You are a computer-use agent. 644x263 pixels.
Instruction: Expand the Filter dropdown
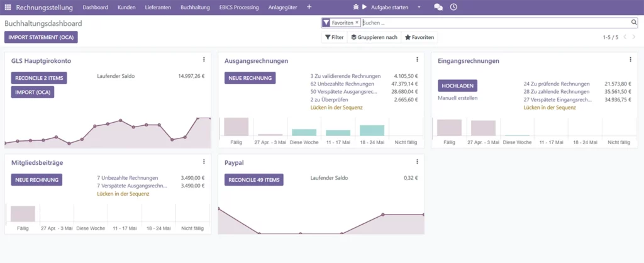coord(335,37)
